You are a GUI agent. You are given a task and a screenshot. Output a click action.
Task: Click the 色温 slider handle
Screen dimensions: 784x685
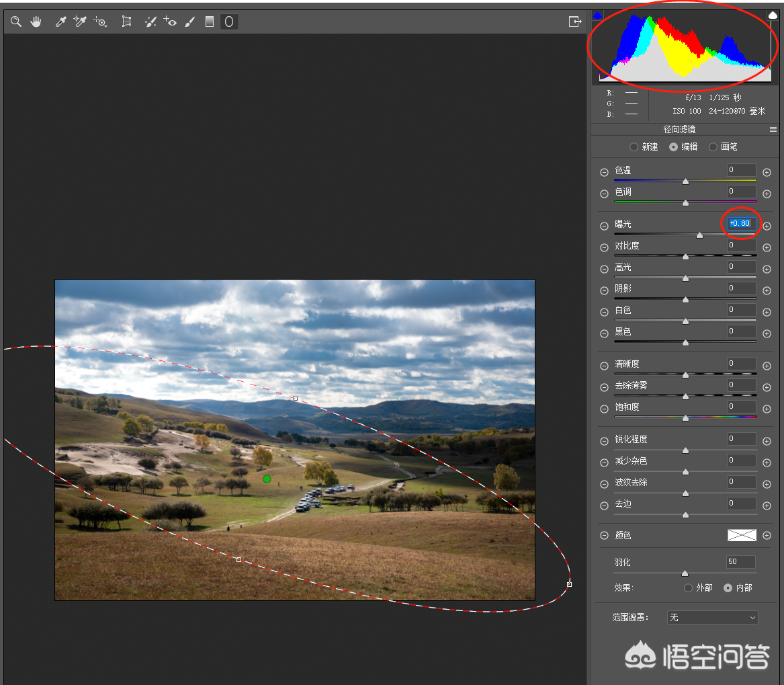[x=685, y=182]
